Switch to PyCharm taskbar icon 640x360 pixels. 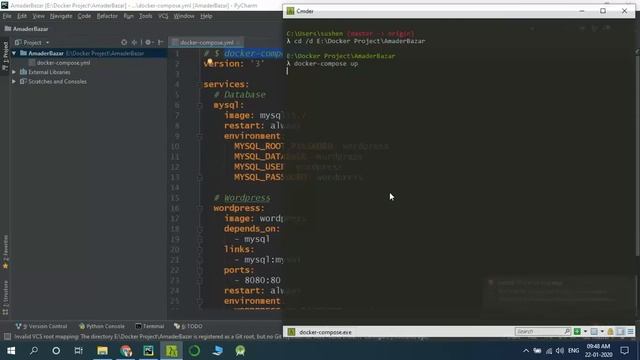pyautogui.click(x=149, y=351)
